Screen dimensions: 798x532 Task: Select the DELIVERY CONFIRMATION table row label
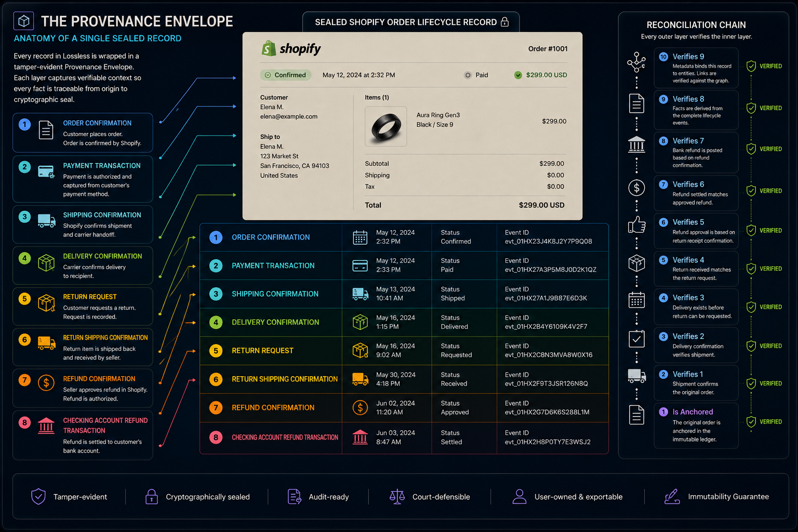point(275,322)
